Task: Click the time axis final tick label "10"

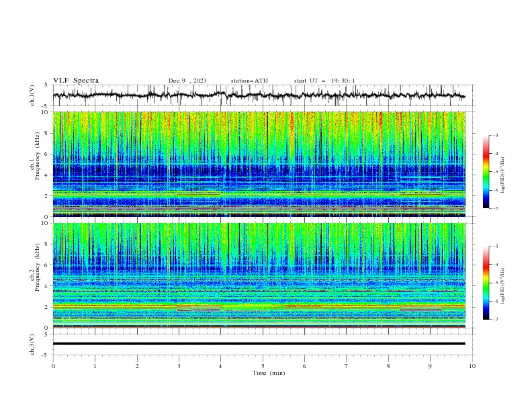Action: [x=472, y=366]
